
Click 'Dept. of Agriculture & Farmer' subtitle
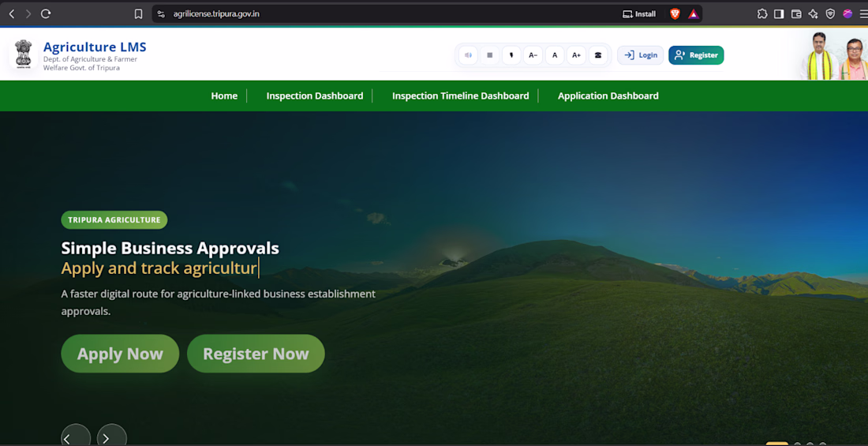point(90,59)
